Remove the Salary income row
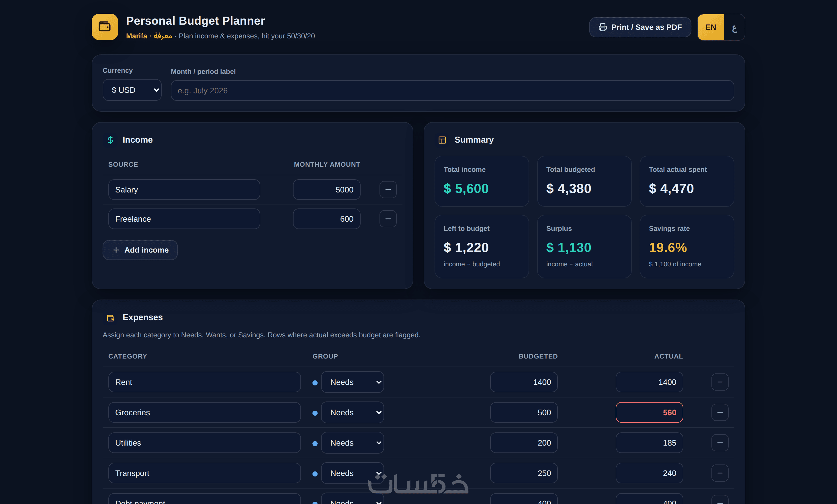 [x=388, y=189]
